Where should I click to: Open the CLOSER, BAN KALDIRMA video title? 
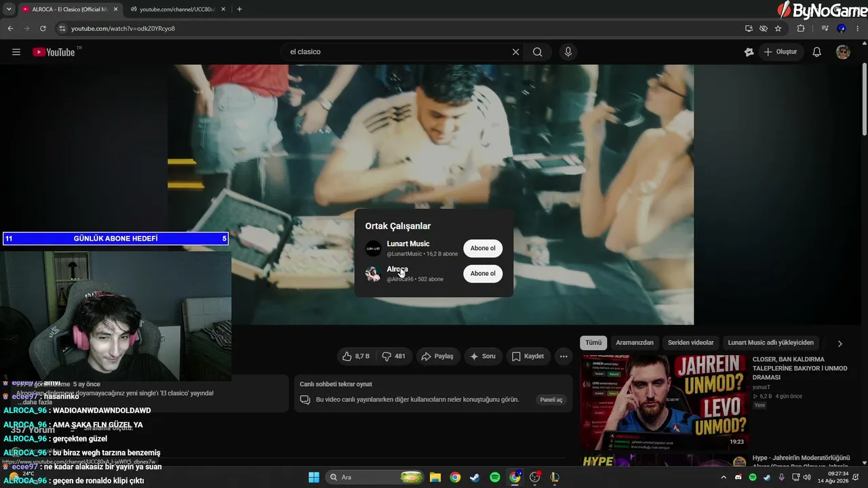tap(800, 368)
